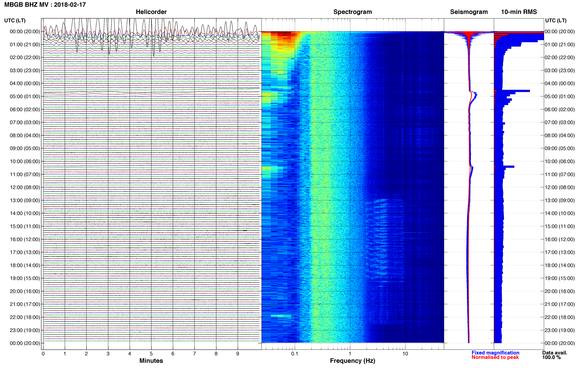Click the left-axis 07:00 (03:00) time label

25,122
